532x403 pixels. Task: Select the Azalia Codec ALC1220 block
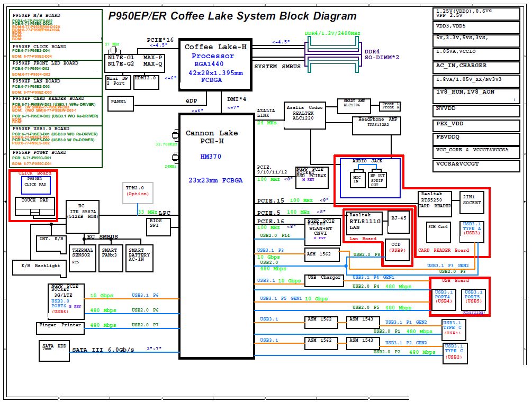tap(305, 115)
